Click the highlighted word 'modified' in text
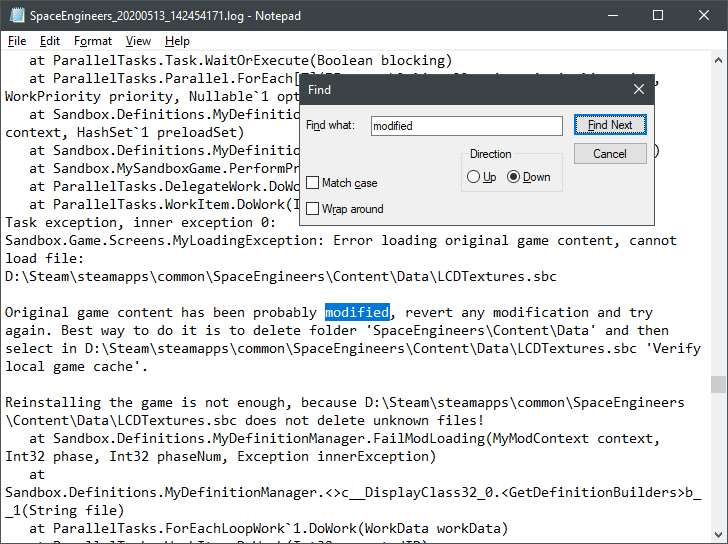This screenshot has width=728, height=544. 357,313
